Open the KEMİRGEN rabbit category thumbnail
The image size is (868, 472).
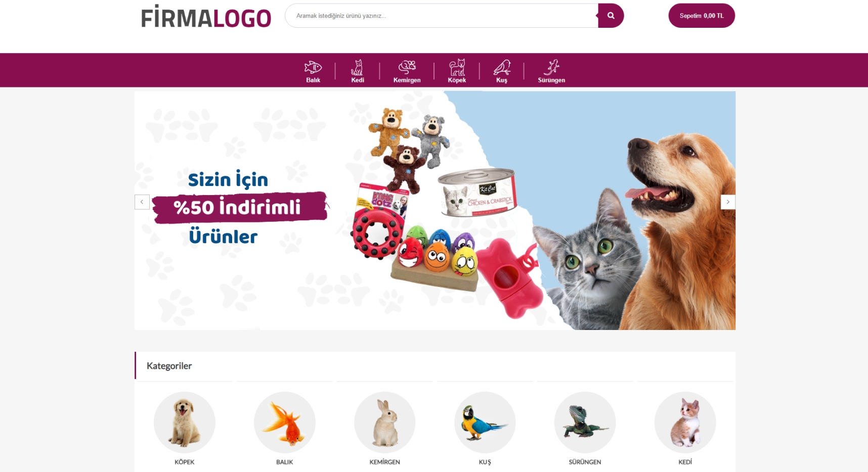pyautogui.click(x=385, y=422)
